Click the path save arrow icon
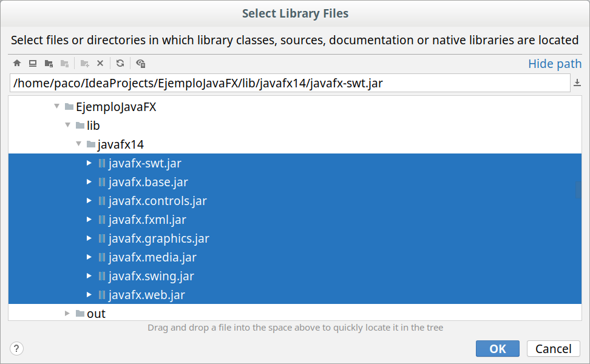The height and width of the screenshot is (364, 590). click(x=577, y=83)
